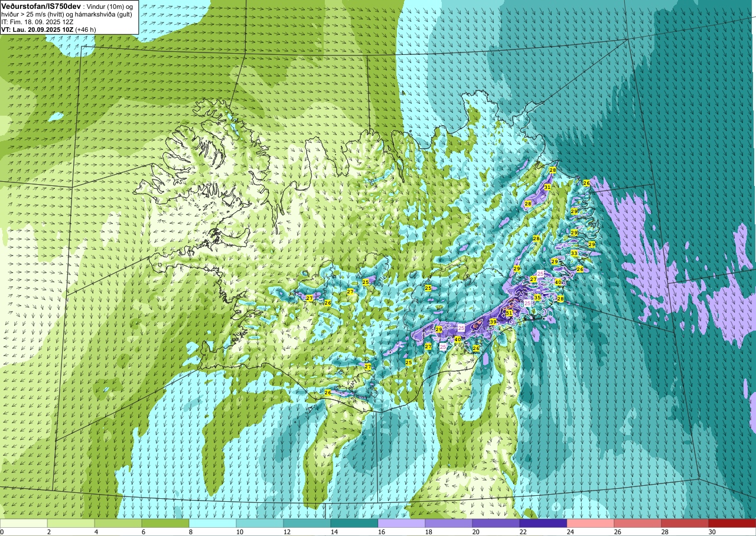Viewport: 756px width, 536px height.
Task: Click the salmon 26–28 m/s legend swatch
Action: 638,523
